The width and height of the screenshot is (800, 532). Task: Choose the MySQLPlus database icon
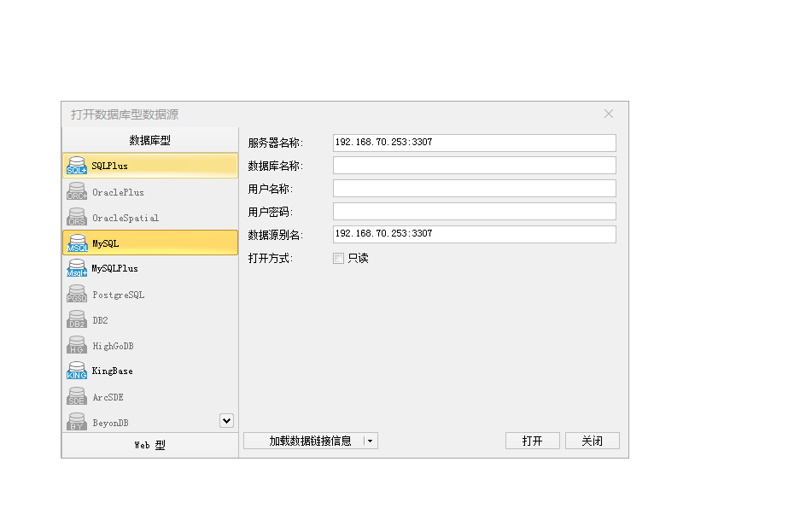77,268
